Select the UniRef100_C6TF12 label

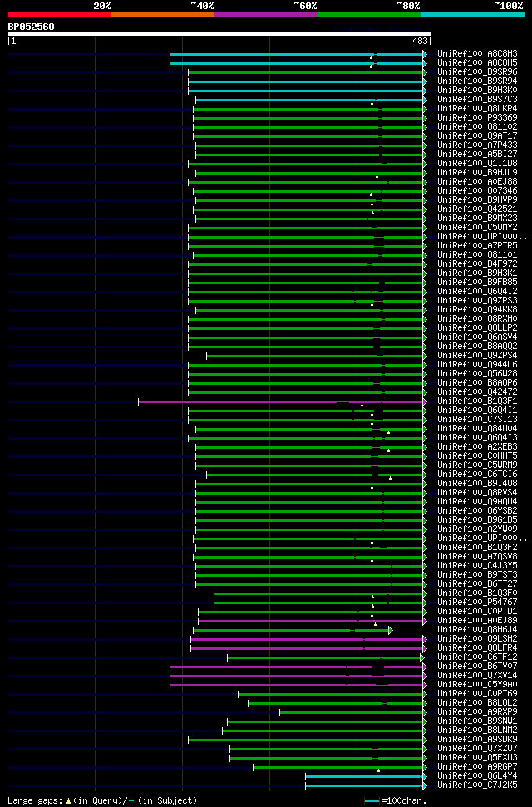(477, 657)
